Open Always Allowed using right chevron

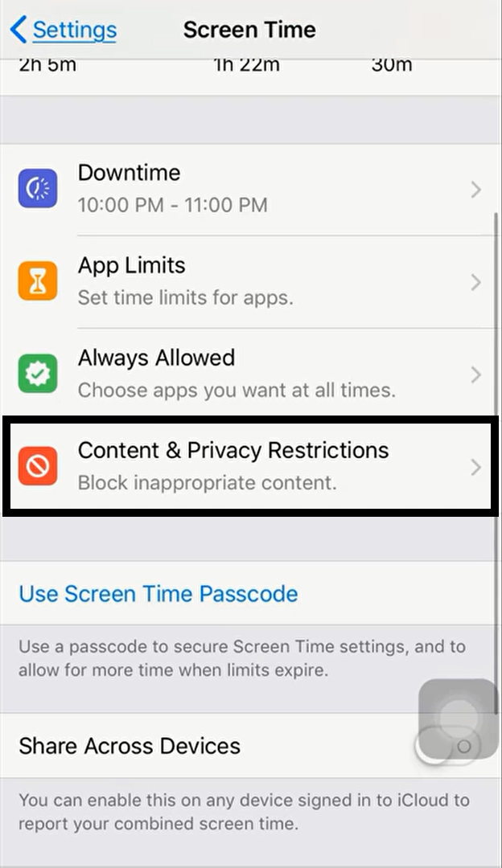476,375
